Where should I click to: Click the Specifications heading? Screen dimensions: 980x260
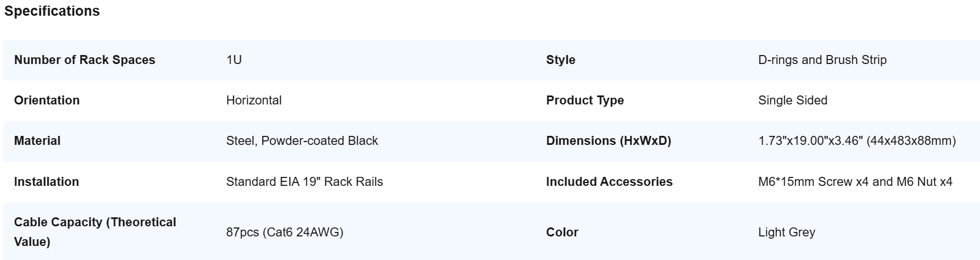[52, 11]
